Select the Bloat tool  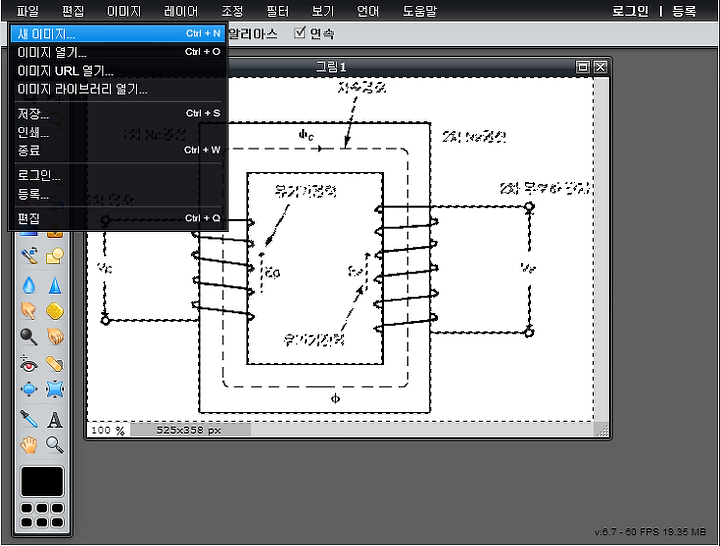click(28, 389)
